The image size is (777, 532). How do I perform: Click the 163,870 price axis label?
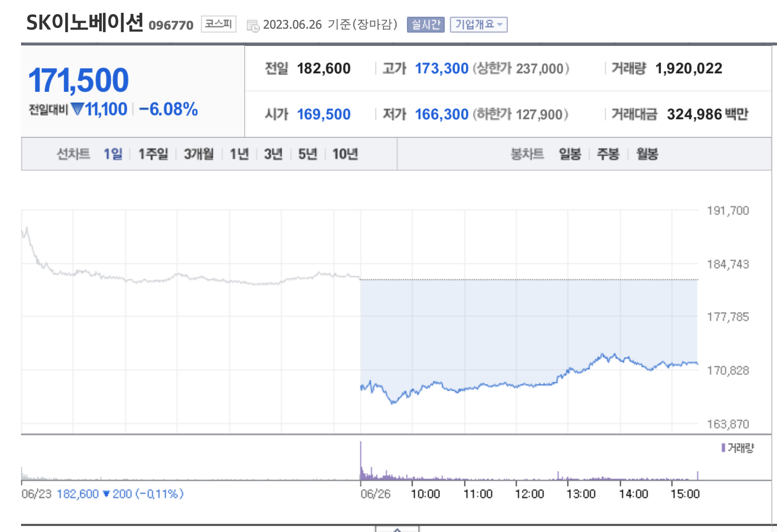point(728,424)
